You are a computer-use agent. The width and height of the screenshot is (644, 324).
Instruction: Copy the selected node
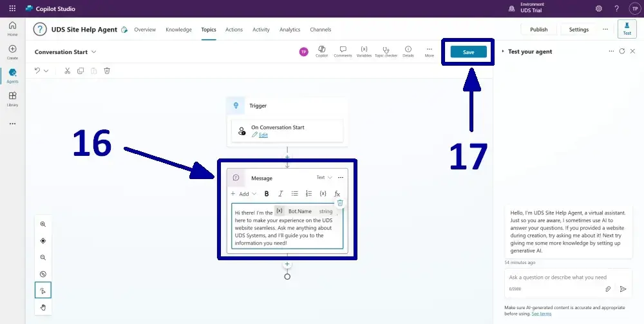tap(80, 71)
